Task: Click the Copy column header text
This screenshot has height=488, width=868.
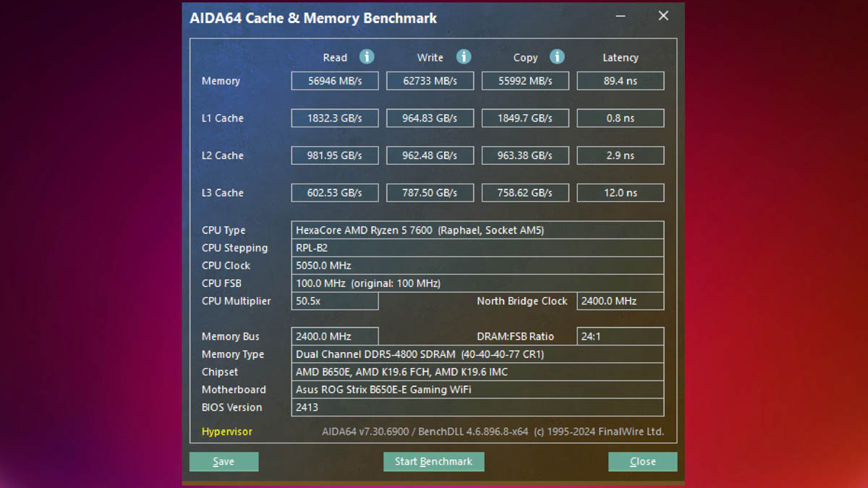Action: (x=525, y=58)
